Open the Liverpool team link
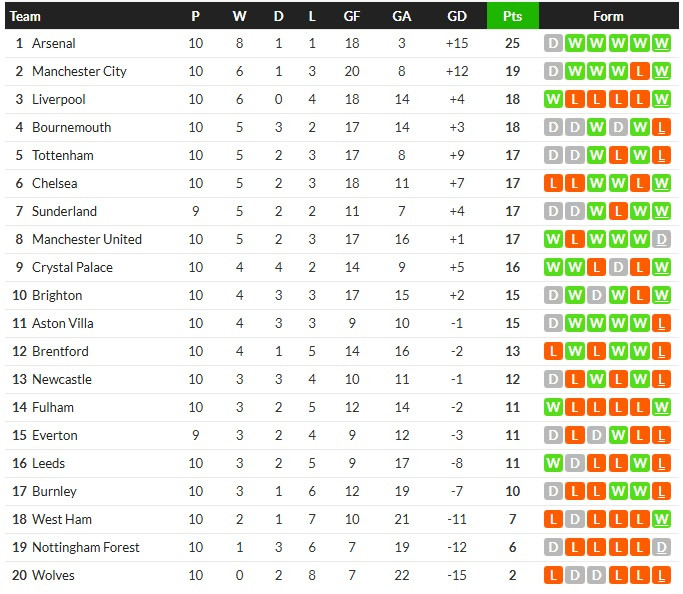683x594 pixels. click(59, 100)
